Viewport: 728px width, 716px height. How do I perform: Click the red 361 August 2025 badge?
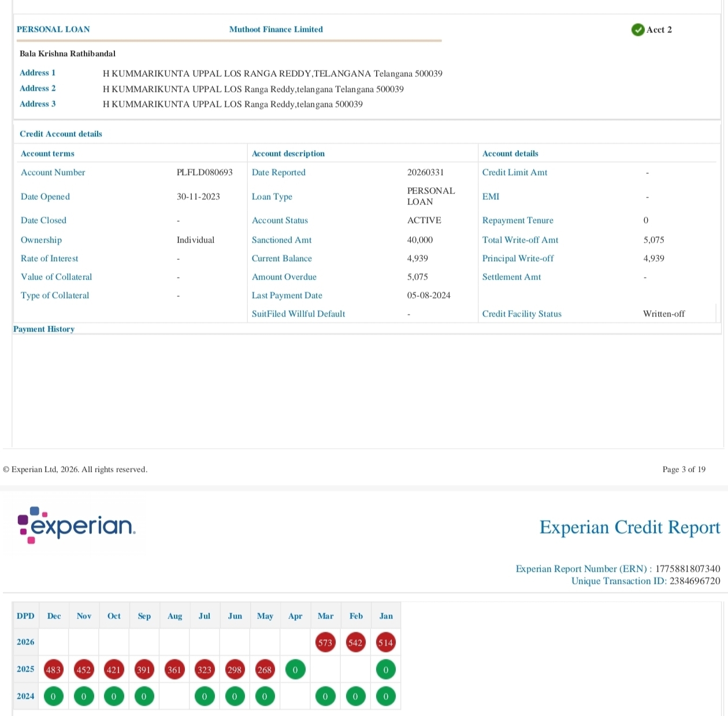pos(174,670)
